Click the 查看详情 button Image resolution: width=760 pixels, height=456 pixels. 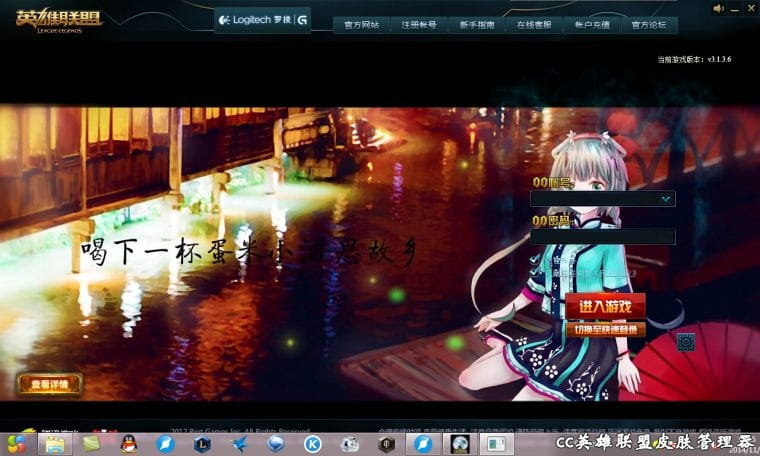tap(49, 385)
